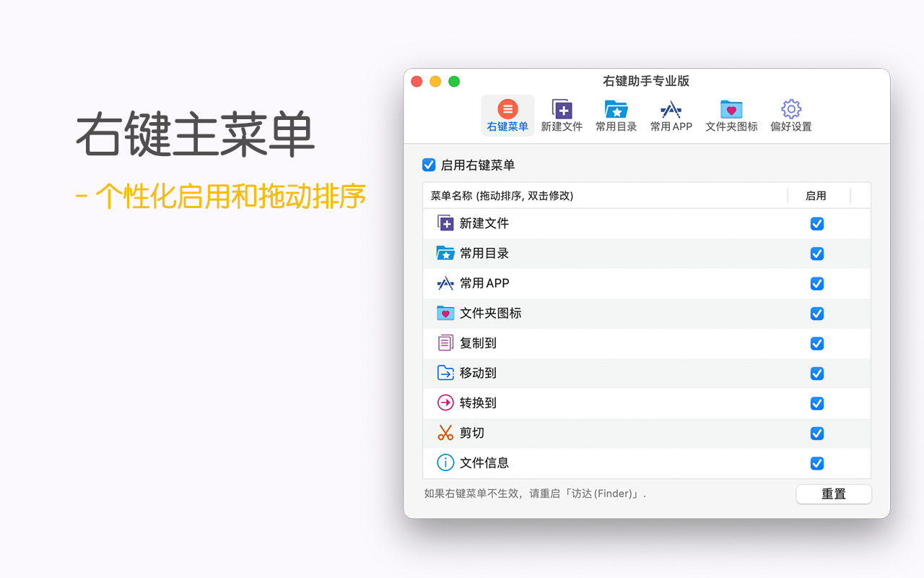Select the 文件信息 row label

click(x=484, y=462)
